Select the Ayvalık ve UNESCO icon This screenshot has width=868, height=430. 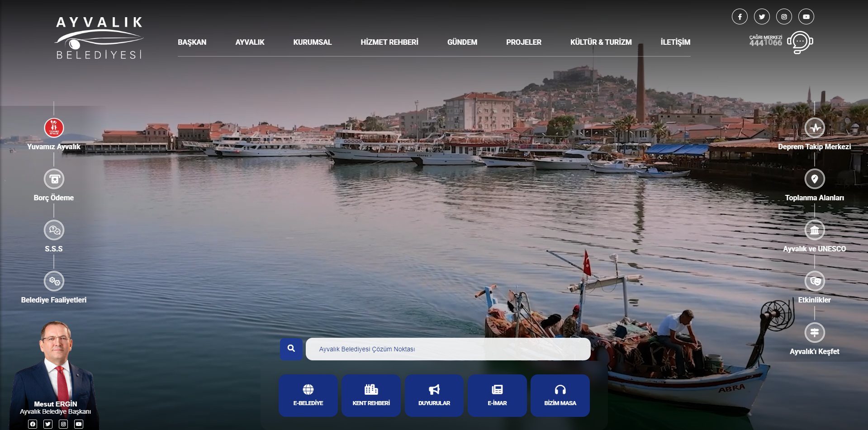(815, 230)
